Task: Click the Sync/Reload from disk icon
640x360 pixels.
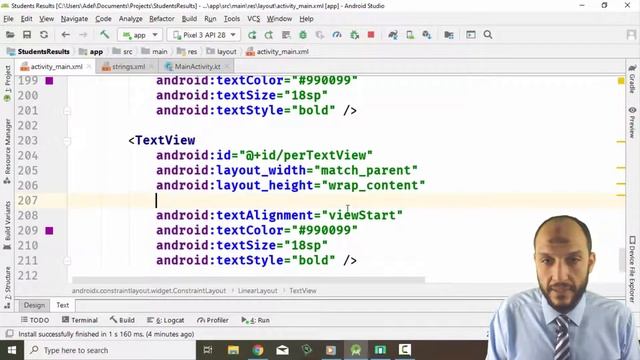Action: tap(44, 35)
